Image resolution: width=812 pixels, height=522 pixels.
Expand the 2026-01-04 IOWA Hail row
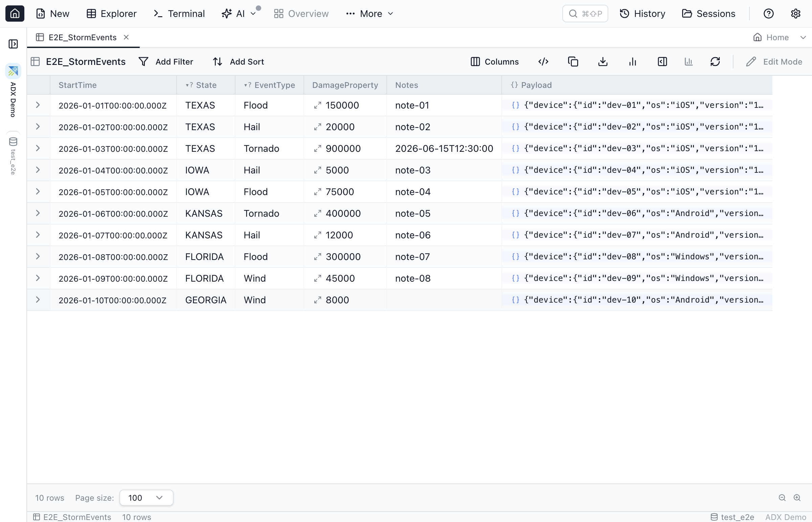(x=38, y=170)
